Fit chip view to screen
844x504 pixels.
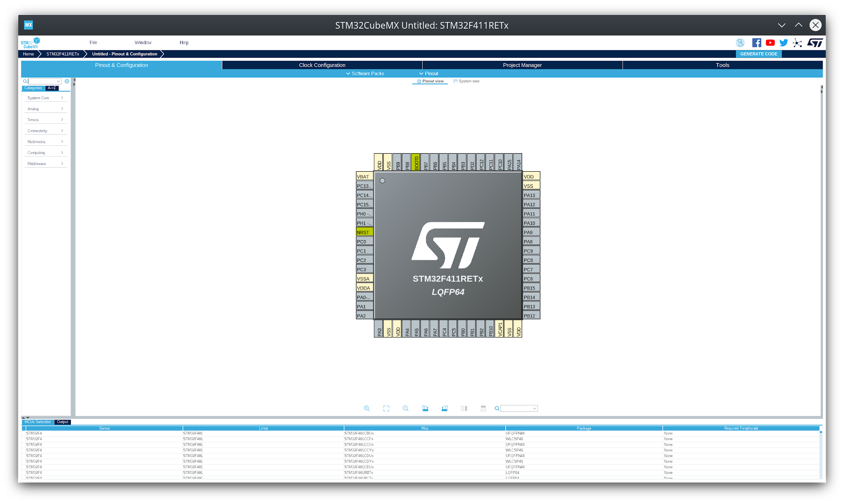(386, 408)
